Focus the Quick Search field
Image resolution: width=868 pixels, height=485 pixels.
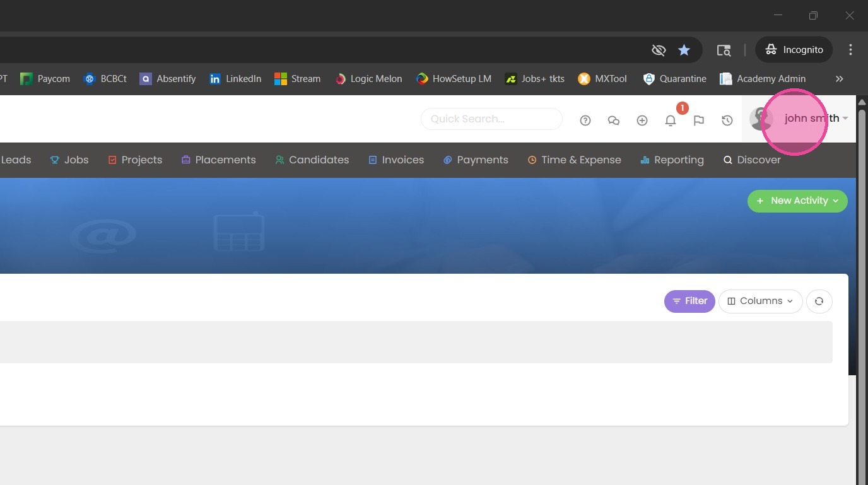491,119
